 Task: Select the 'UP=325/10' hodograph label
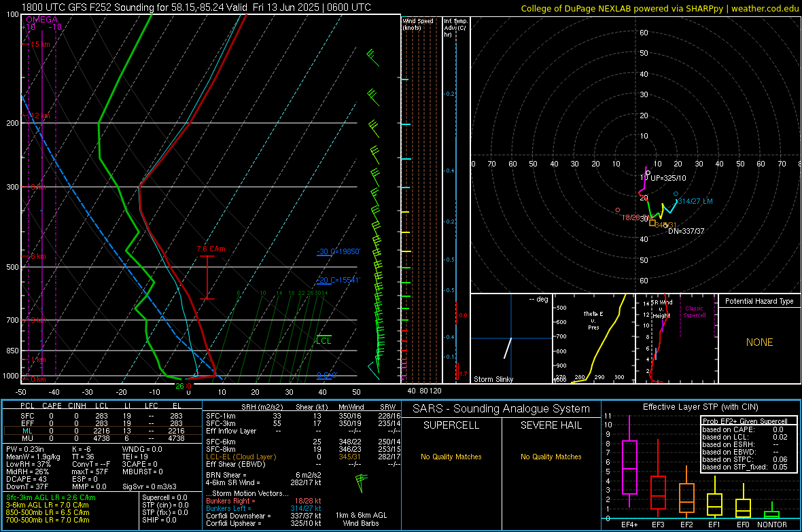click(x=668, y=178)
